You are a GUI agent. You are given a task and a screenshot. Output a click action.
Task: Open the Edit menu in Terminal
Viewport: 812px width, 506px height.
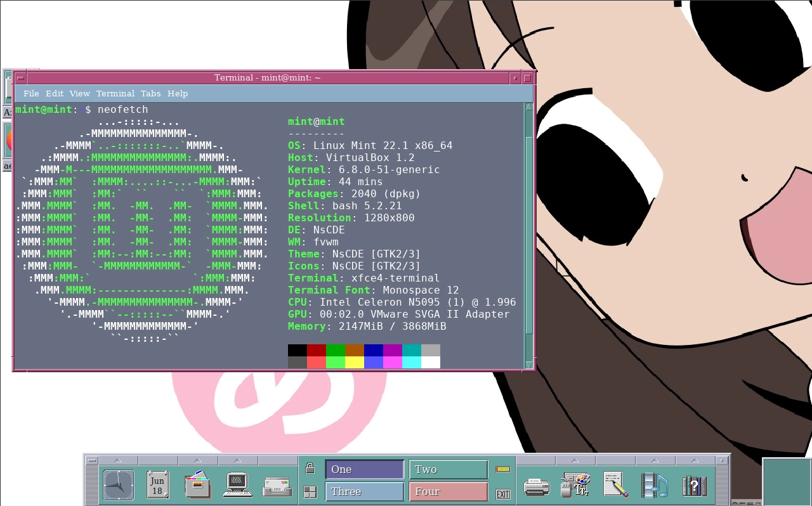(x=55, y=93)
